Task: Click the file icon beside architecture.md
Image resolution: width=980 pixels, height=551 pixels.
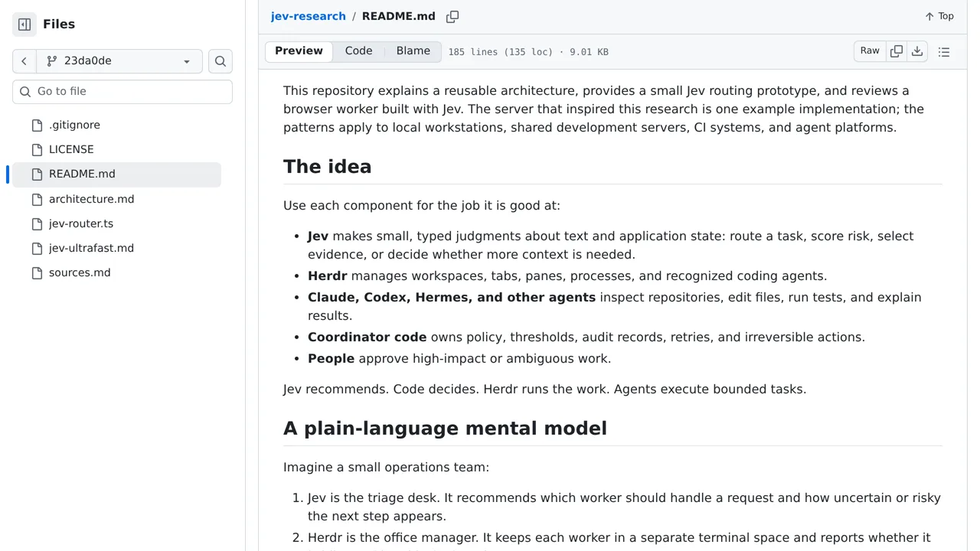Action: point(37,199)
